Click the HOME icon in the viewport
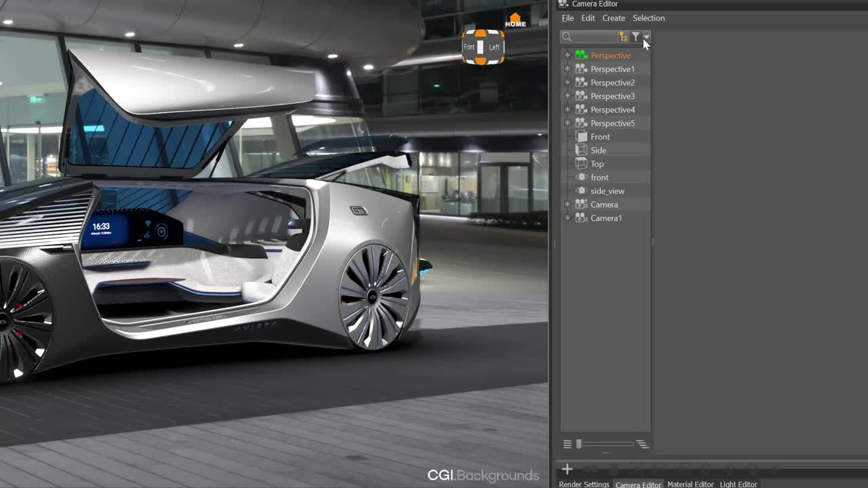868x488 pixels. [515, 20]
